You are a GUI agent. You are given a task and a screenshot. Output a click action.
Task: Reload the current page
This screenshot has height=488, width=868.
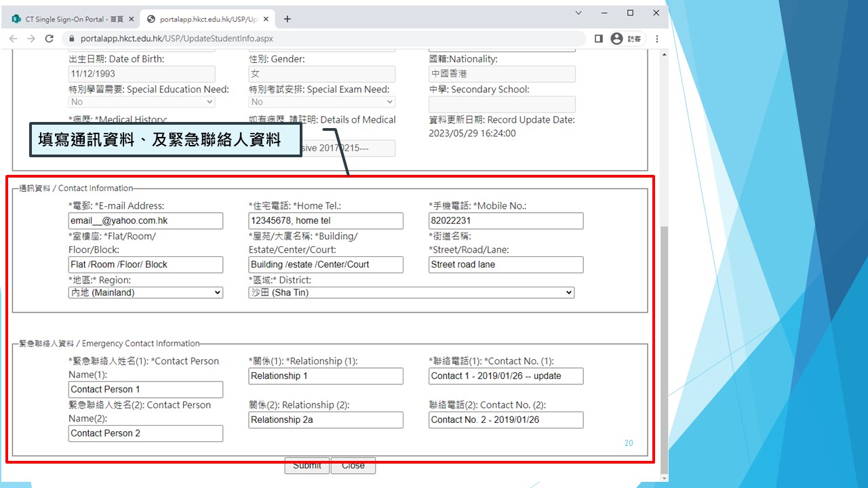(49, 39)
